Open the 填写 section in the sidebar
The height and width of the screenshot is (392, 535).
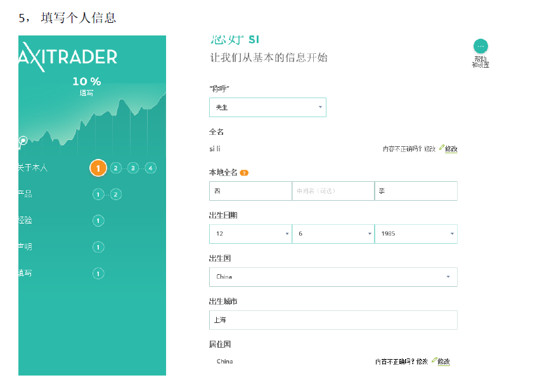coord(25,274)
